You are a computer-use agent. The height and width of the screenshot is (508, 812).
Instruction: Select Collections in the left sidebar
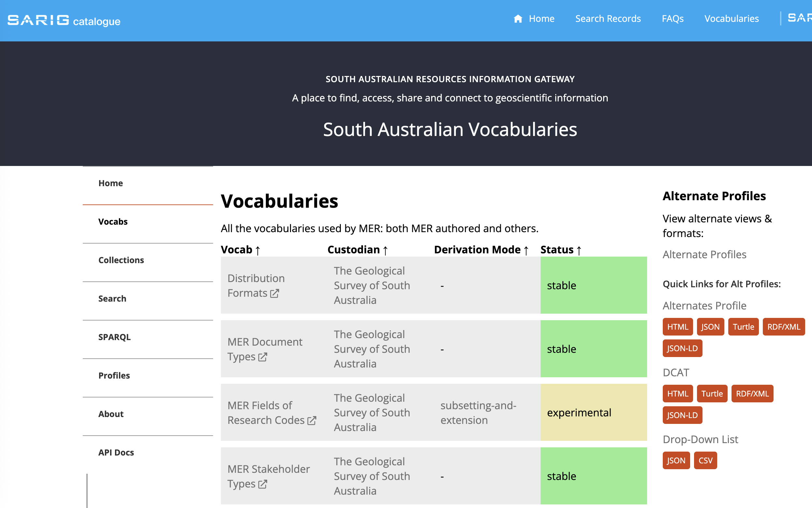tap(148, 261)
